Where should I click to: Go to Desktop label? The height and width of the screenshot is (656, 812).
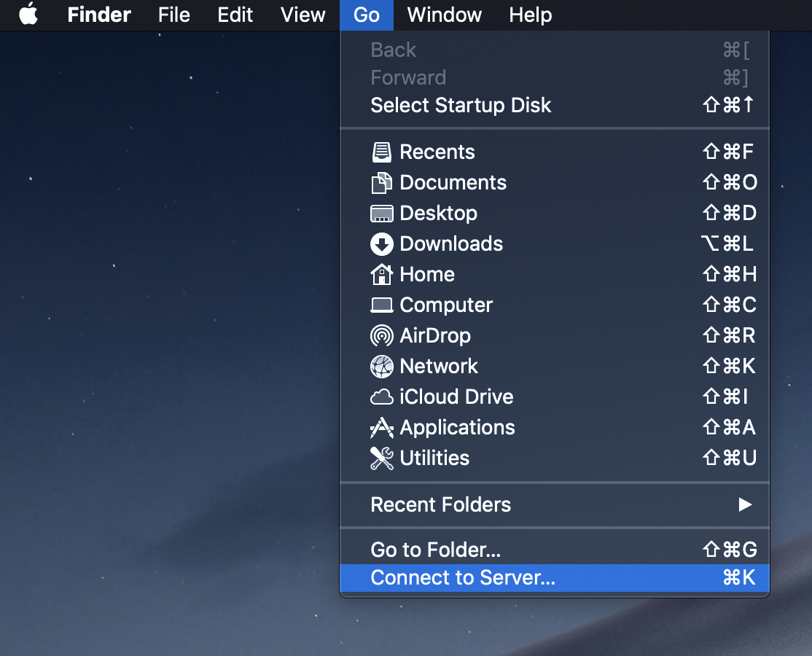pyautogui.click(x=439, y=214)
